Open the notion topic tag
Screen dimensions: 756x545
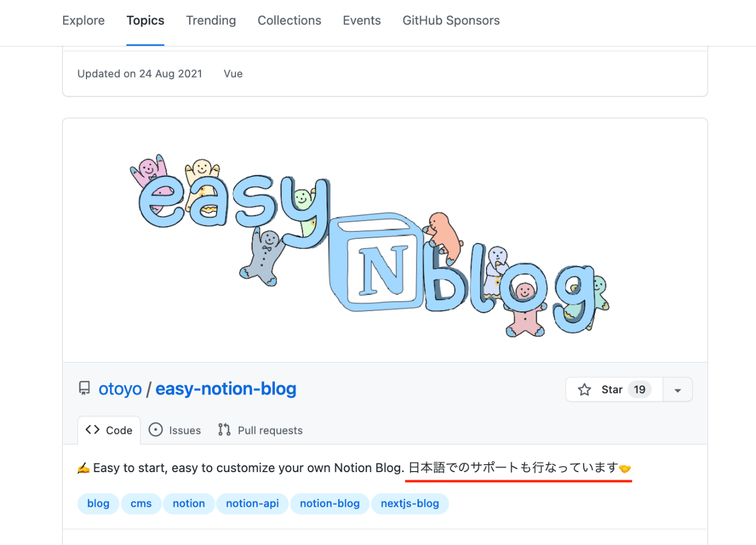click(x=189, y=503)
